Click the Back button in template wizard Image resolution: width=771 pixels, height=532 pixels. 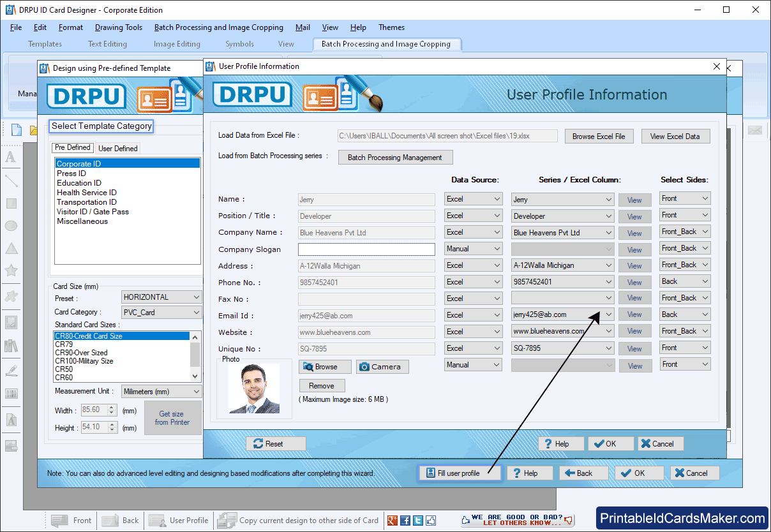click(585, 473)
